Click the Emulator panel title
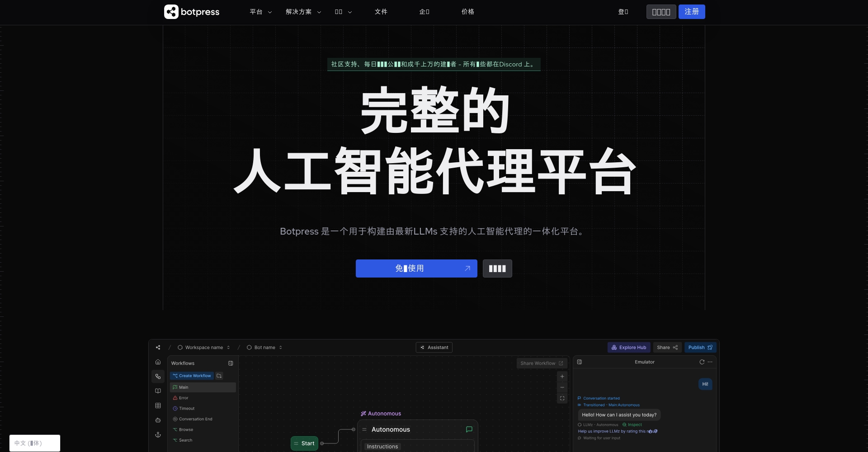868x452 pixels. (x=645, y=362)
